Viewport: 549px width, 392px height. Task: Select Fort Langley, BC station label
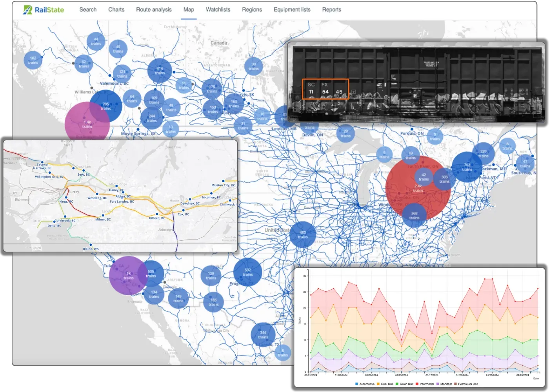[x=122, y=201]
